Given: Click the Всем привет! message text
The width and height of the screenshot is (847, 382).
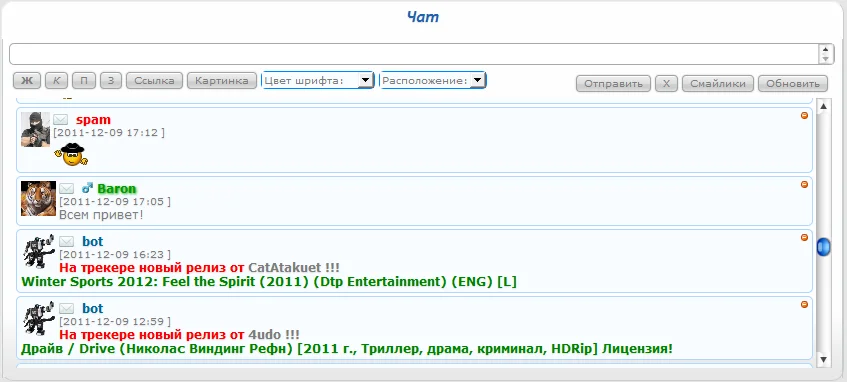Looking at the screenshot, I should [102, 215].
